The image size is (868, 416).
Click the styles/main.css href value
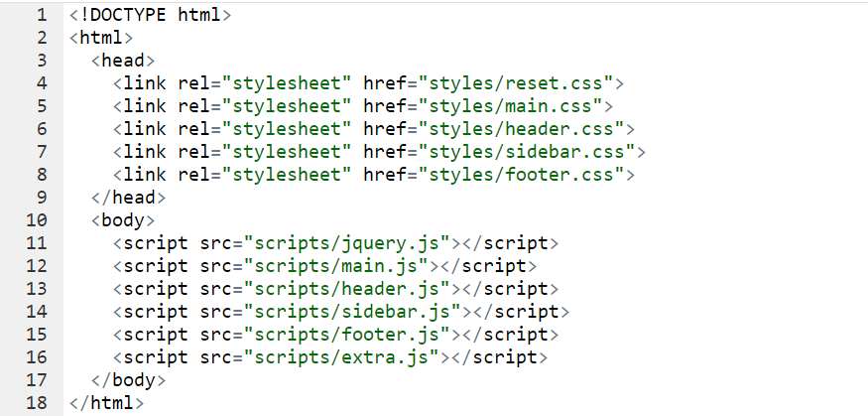point(517,106)
